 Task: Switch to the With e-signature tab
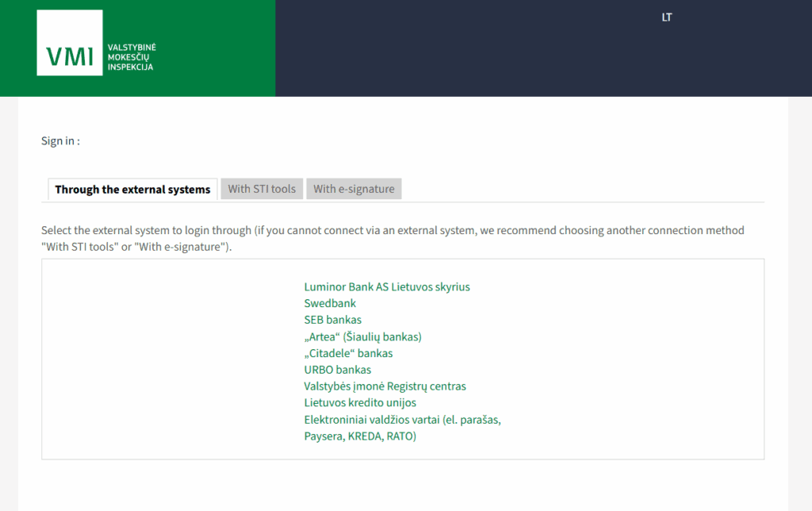[354, 189]
